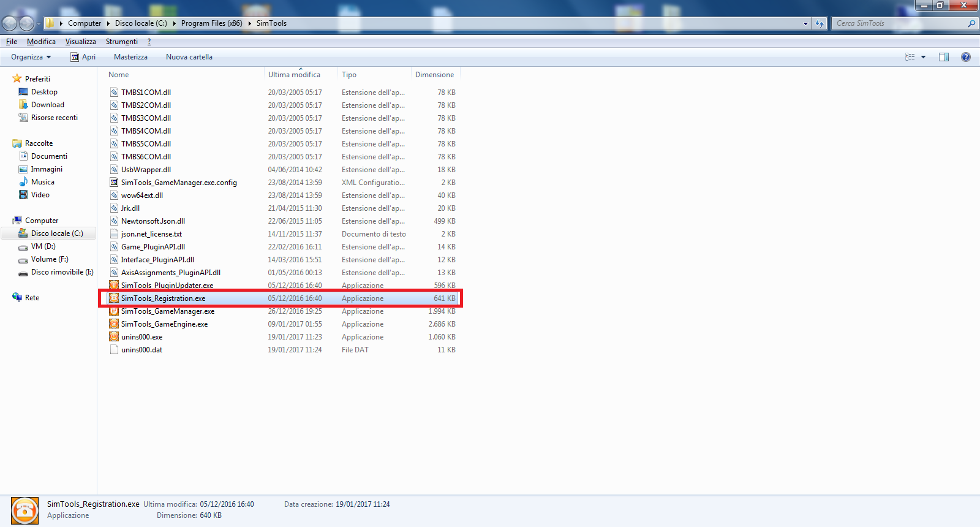Click the SimTools_Registration.exe file icon
The image size is (980, 527).
(114, 298)
